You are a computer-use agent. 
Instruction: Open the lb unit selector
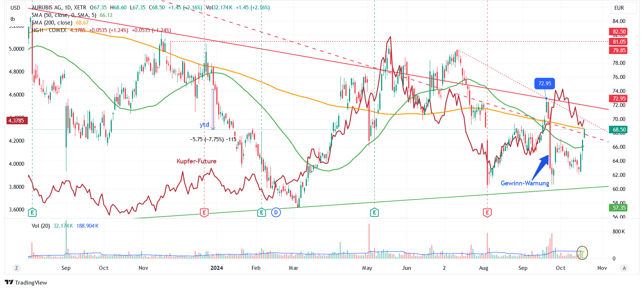point(13,19)
